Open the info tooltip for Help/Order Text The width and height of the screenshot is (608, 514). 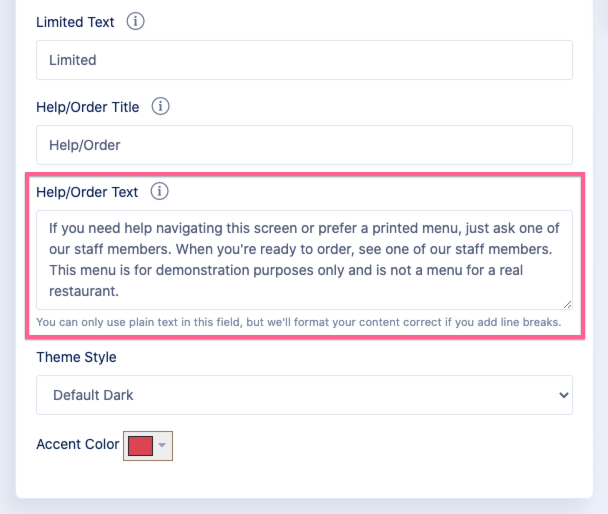click(x=160, y=191)
